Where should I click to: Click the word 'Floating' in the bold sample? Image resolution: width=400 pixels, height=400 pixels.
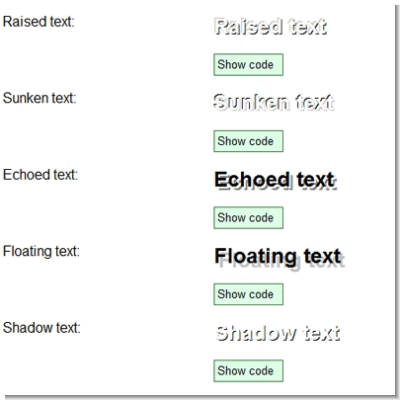256,258
